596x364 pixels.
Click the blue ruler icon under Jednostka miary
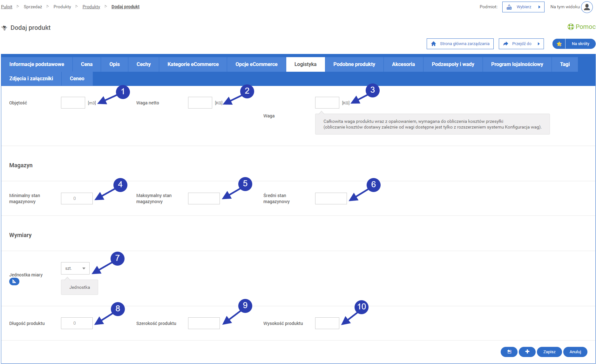point(14,281)
